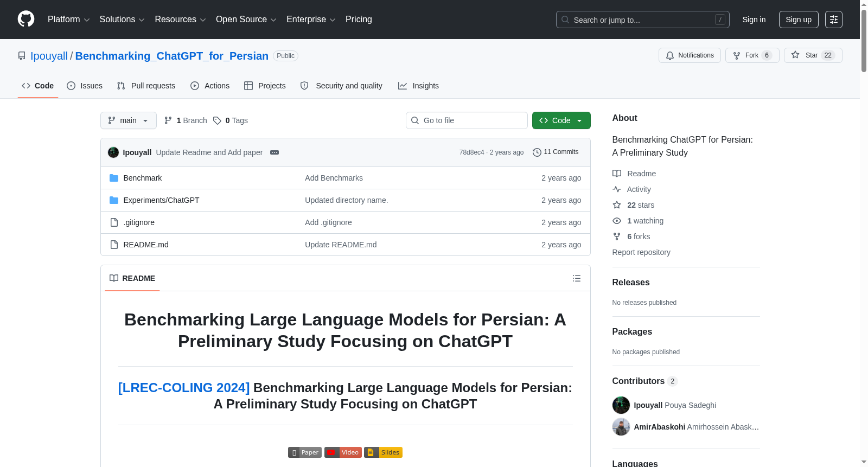The image size is (868, 467).
Task: Open the LREC-COLING 2024 link
Action: pyautogui.click(x=184, y=388)
